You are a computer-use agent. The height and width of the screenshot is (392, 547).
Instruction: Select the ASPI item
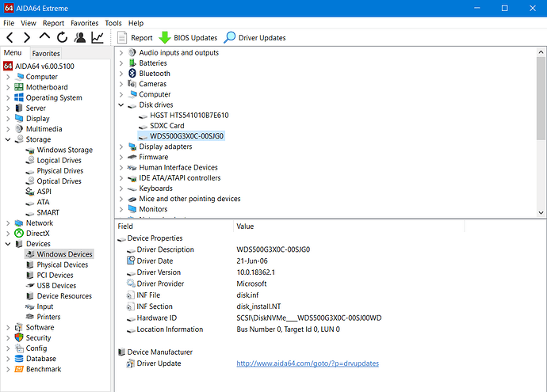(44, 192)
